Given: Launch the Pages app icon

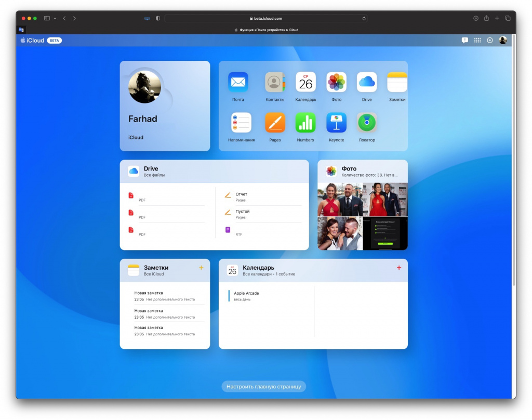Looking at the screenshot, I should coord(275,123).
